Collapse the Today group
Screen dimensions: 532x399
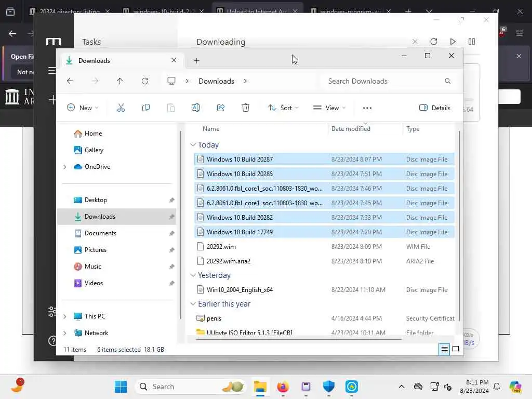click(x=193, y=145)
